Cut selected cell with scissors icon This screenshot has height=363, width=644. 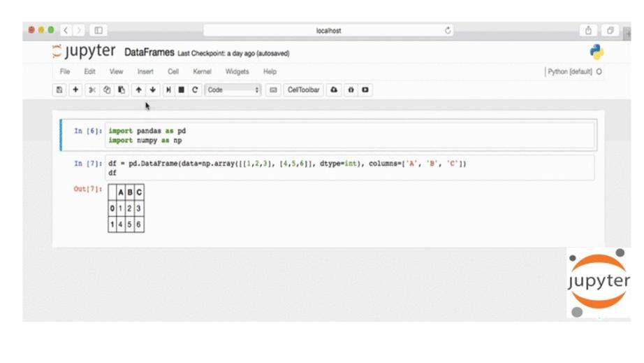tap(92, 90)
